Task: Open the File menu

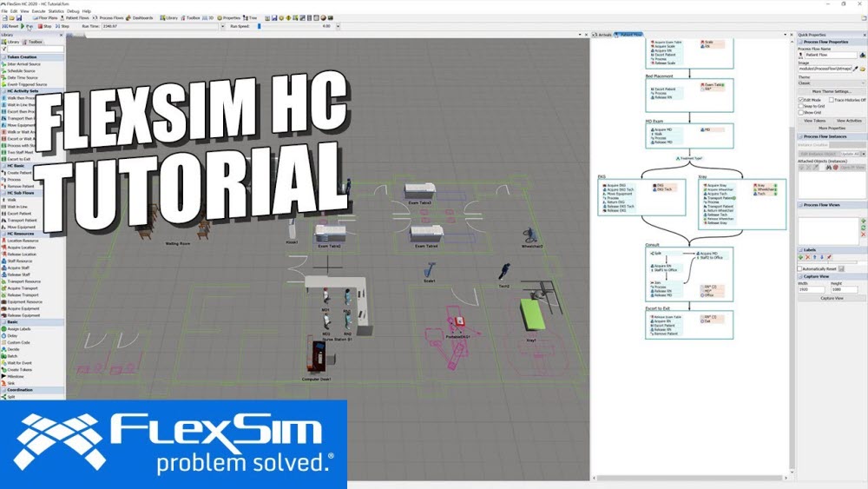Action: (x=4, y=11)
